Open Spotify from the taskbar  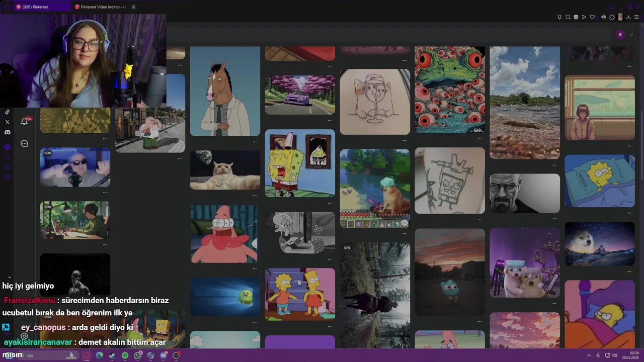coord(125,355)
